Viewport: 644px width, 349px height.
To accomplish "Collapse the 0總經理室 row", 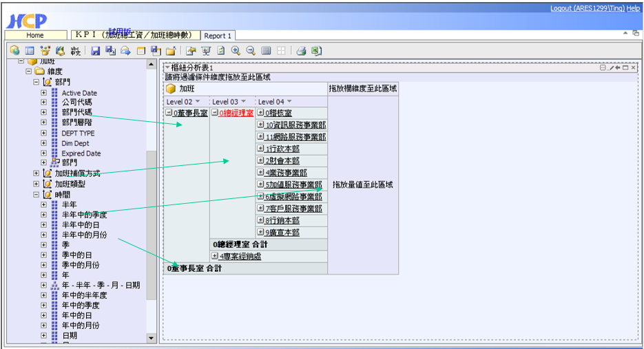I will click(x=214, y=112).
